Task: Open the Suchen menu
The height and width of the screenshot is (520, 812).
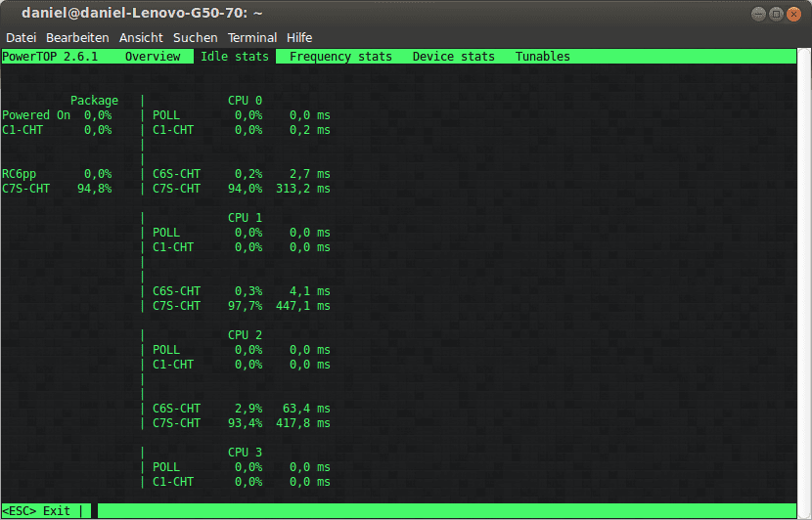Action: pyautogui.click(x=196, y=38)
